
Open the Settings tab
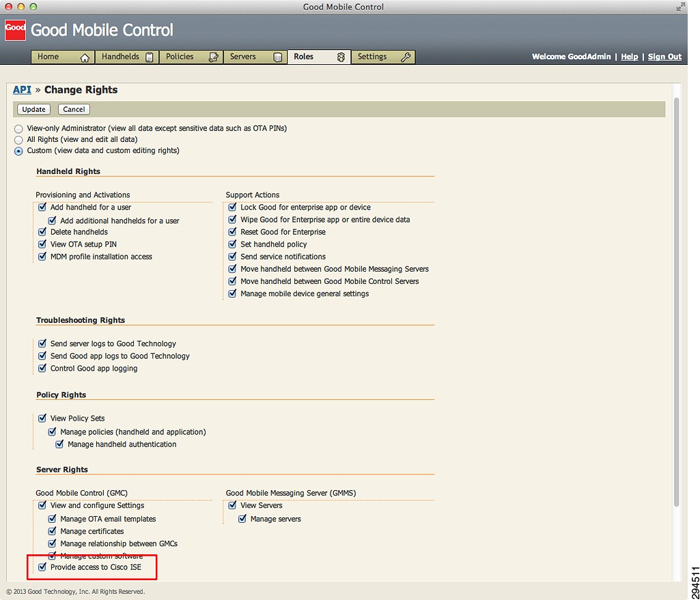click(x=384, y=57)
